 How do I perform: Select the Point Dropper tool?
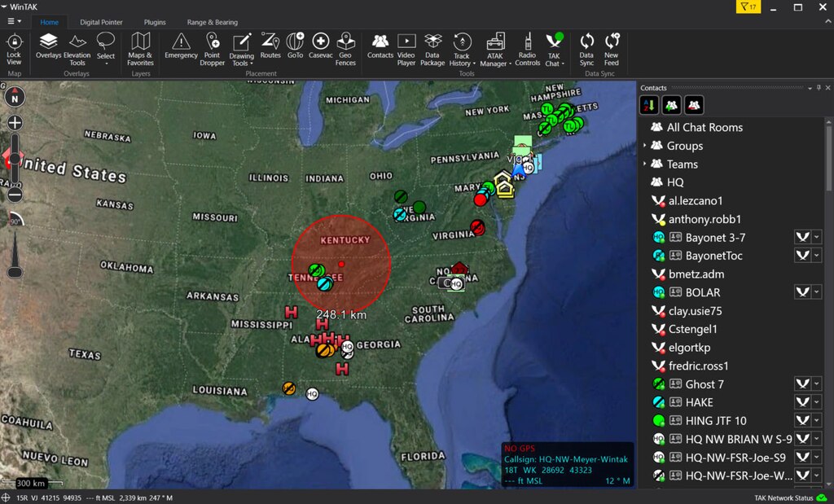point(213,49)
